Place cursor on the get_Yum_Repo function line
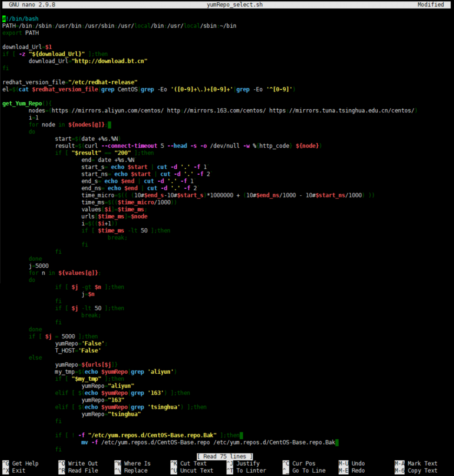Viewport: 454px width, 476px height. pos(27,103)
